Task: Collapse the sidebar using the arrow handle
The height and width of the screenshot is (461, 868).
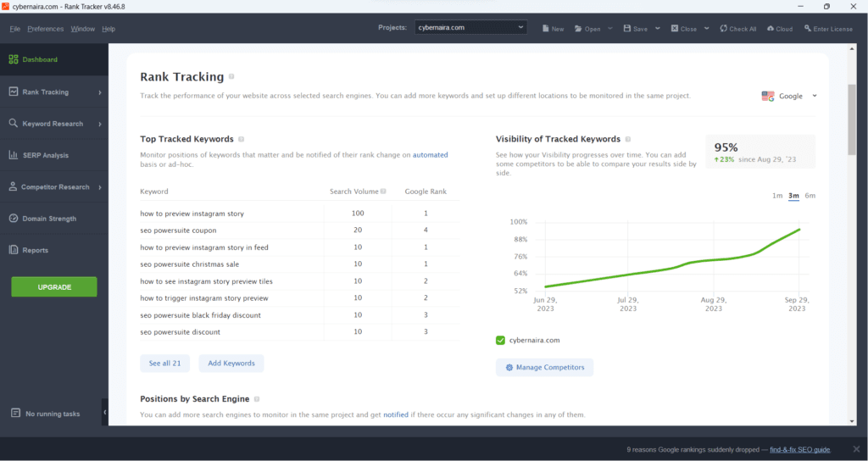Action: coord(104,413)
